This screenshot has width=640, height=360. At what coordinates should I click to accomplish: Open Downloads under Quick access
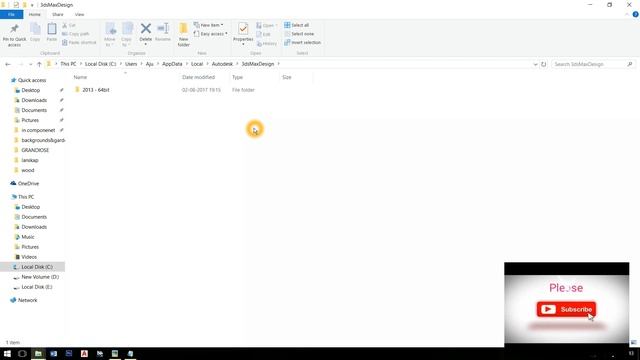pos(34,100)
